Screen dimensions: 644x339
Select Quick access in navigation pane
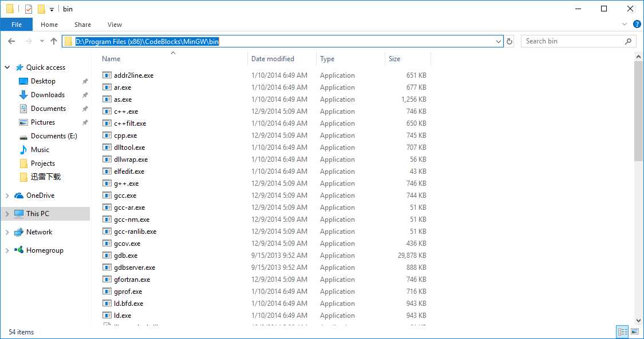pyautogui.click(x=46, y=67)
